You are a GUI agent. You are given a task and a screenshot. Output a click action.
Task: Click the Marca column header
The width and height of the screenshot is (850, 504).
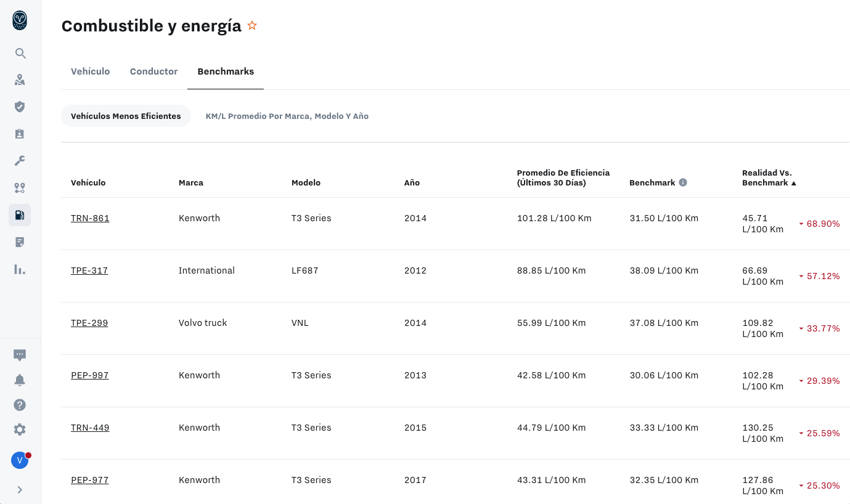pos(191,182)
